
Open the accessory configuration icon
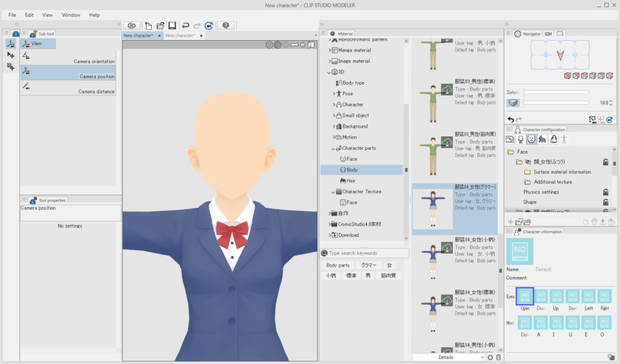pyautogui.click(x=553, y=139)
